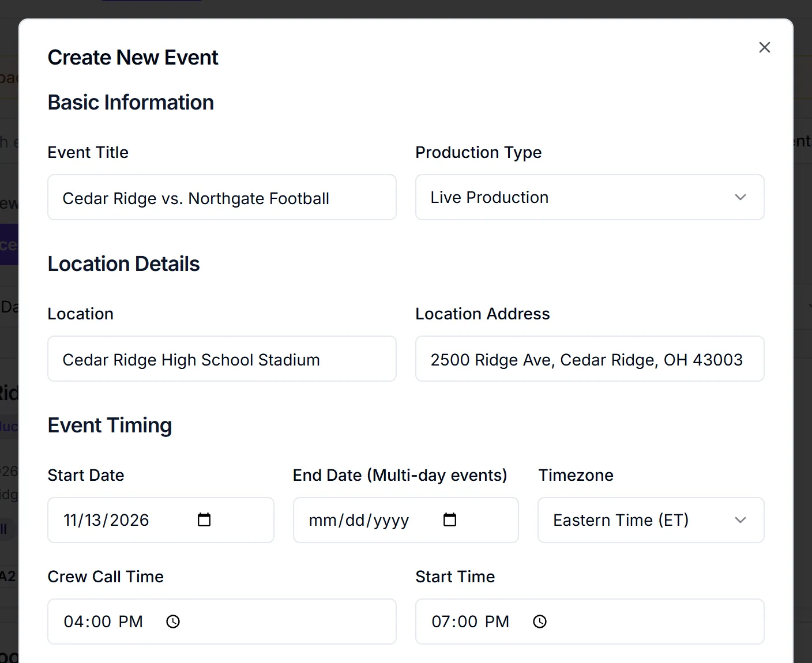Click the Event Timing section heading

coord(110,425)
